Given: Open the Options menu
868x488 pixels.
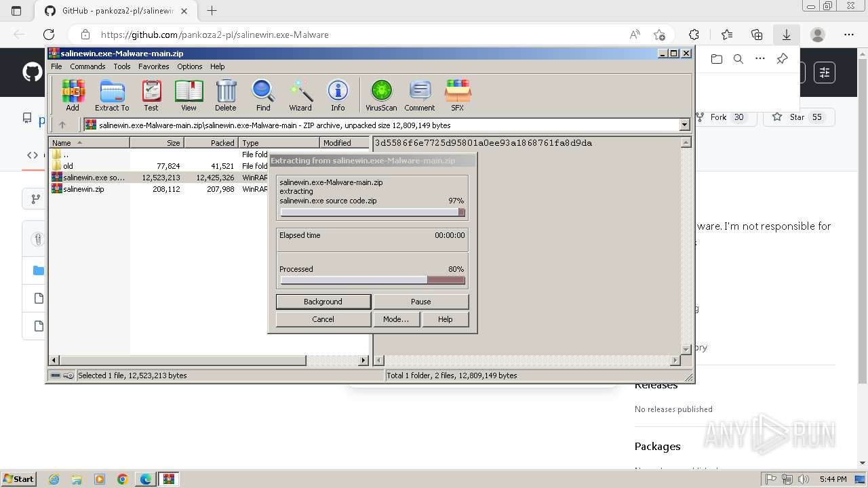Looking at the screenshot, I should coord(190,66).
